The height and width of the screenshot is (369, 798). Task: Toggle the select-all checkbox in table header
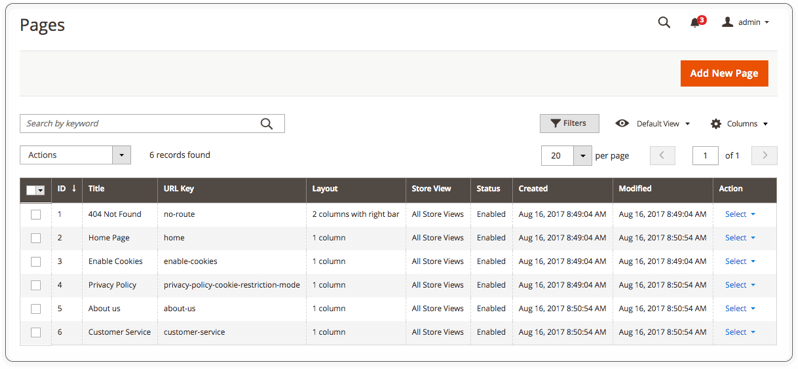[31, 190]
